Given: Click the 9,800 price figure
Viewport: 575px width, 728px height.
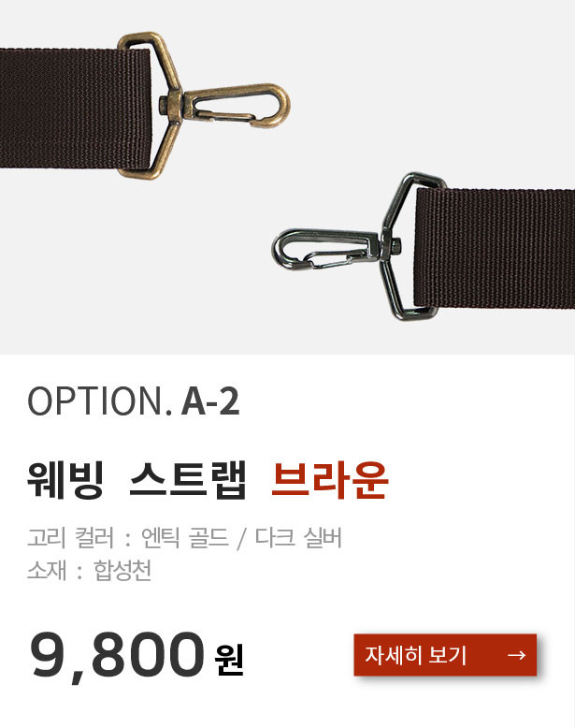Looking at the screenshot, I should [117, 655].
